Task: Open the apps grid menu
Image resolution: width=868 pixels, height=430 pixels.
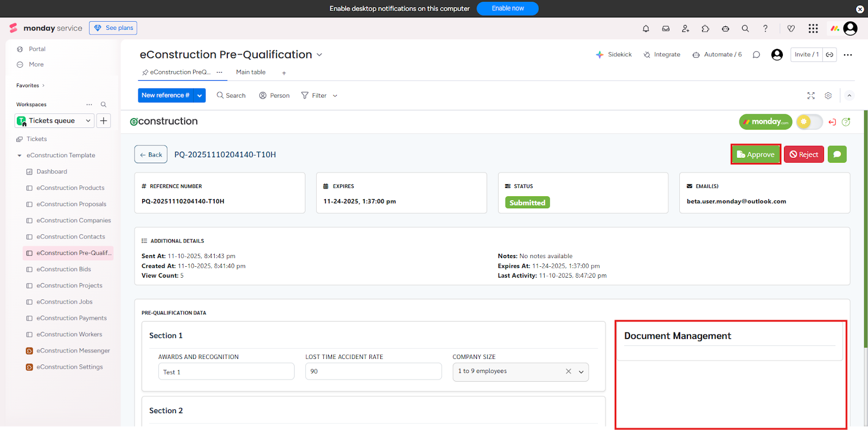Action: pyautogui.click(x=813, y=29)
